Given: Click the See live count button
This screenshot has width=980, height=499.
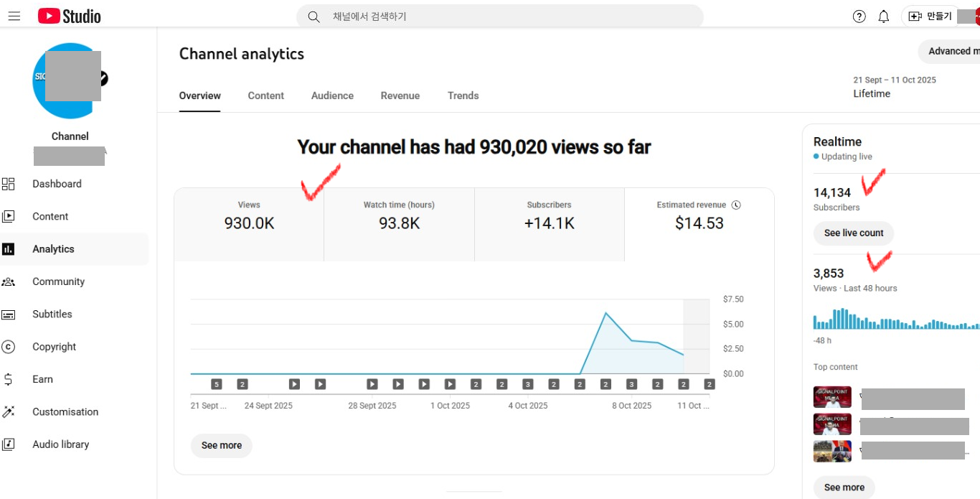Looking at the screenshot, I should (x=853, y=233).
